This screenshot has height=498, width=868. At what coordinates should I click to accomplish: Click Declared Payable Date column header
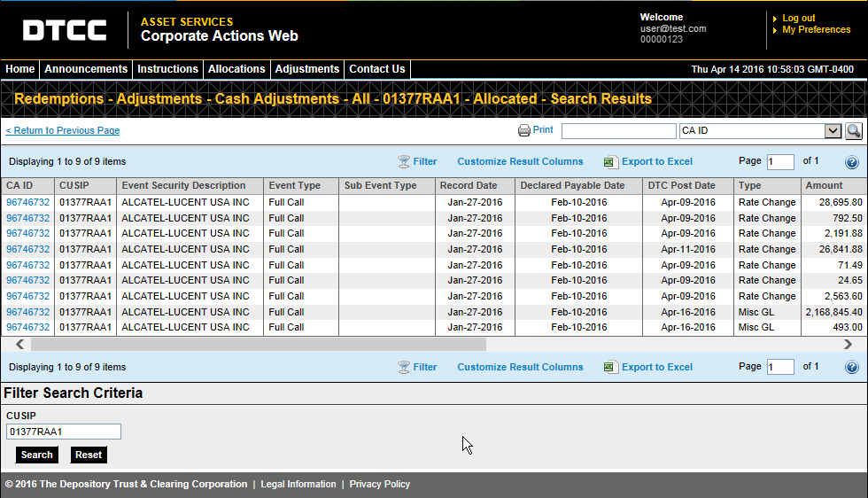pos(578,185)
